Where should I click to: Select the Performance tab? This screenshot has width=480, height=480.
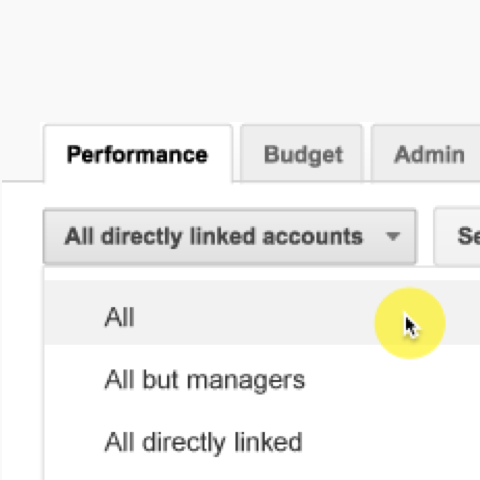point(138,154)
